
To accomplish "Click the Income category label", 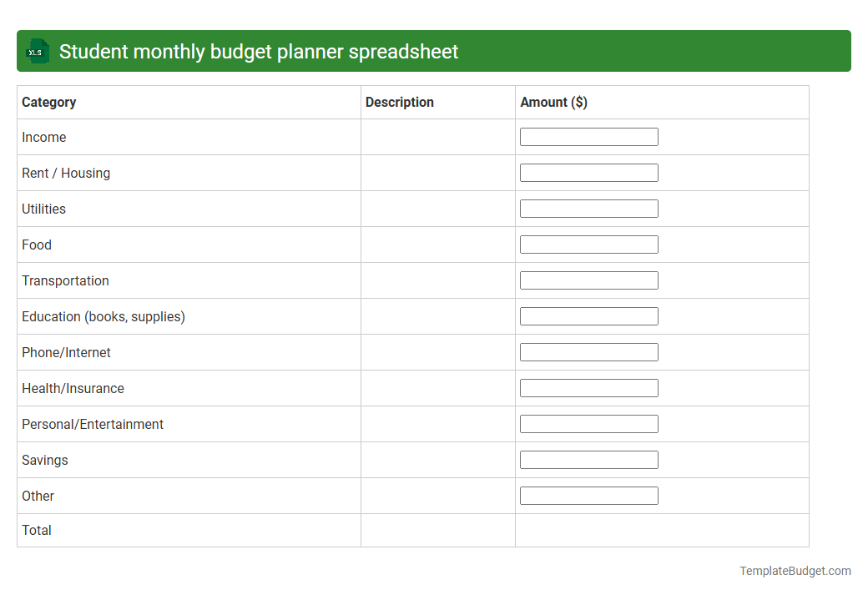I will pos(43,137).
